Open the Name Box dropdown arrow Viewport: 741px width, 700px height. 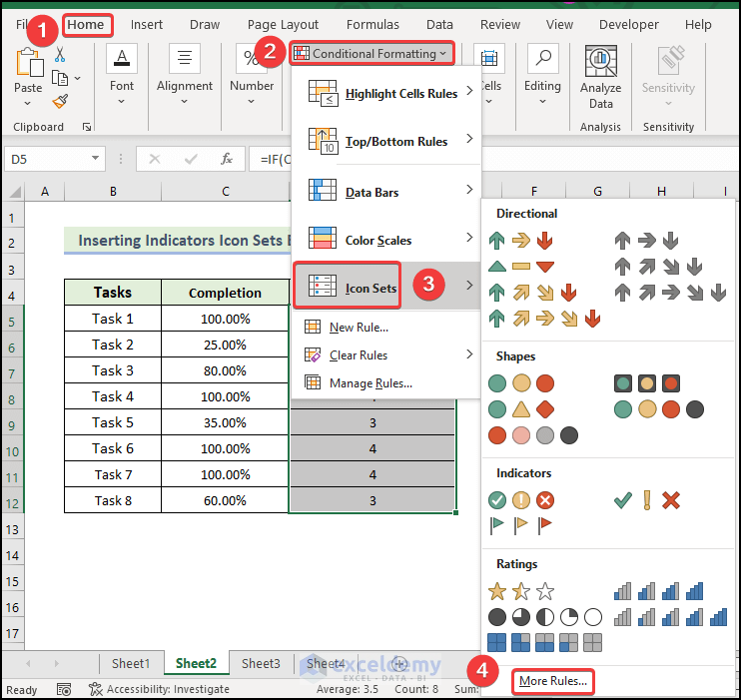tap(96, 159)
